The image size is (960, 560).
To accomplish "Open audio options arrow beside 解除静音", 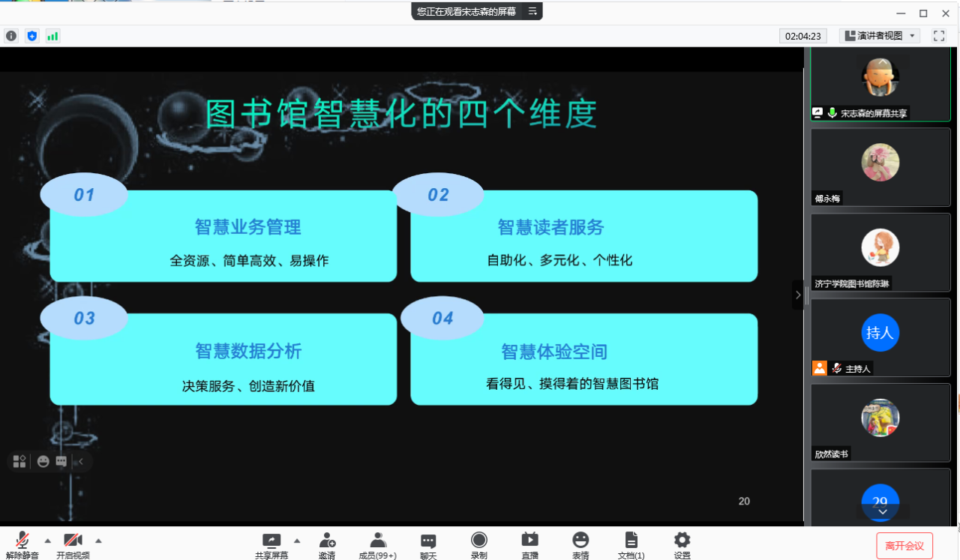I will coord(48,541).
